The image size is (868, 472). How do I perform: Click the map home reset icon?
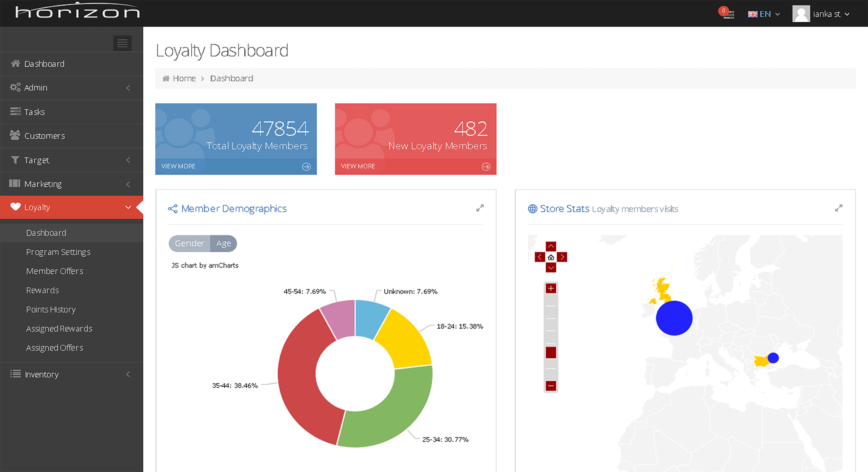(551, 257)
